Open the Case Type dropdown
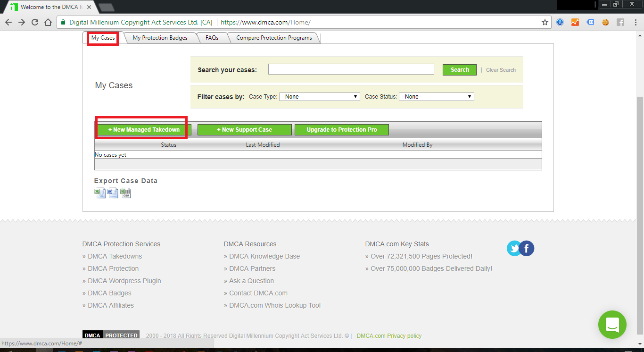644x352 pixels. coord(319,96)
